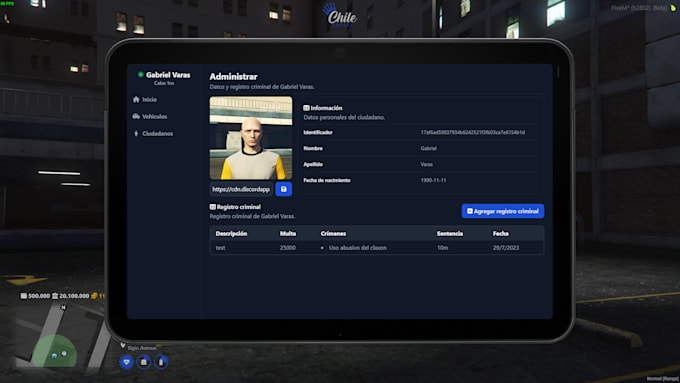Click the Registro criminal section icon

point(212,207)
